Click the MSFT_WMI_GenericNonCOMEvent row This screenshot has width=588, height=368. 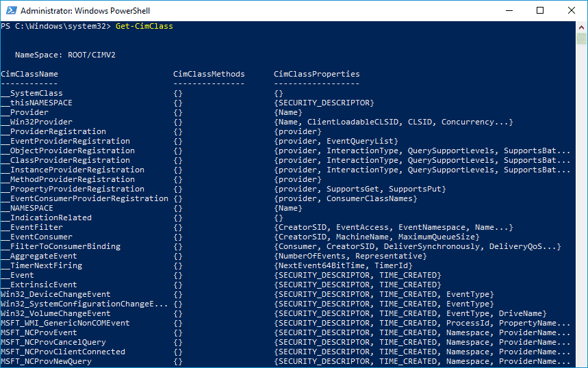coord(285,323)
